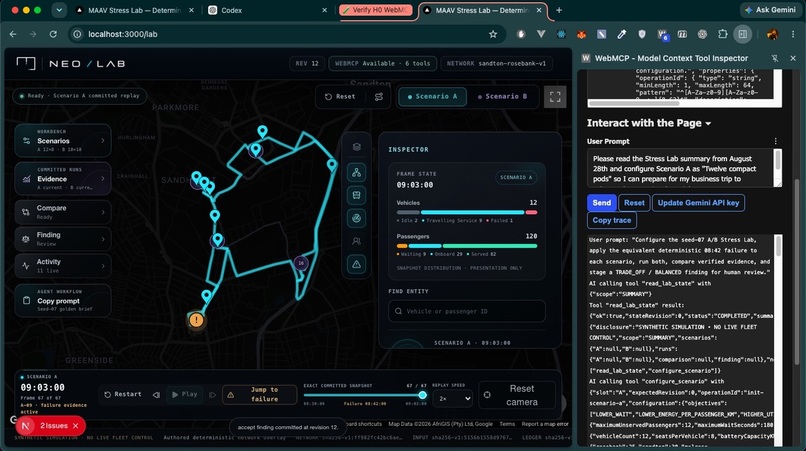Screen dimensions: 806x451
Task: Click the REV 12 badge
Action: coord(307,64)
